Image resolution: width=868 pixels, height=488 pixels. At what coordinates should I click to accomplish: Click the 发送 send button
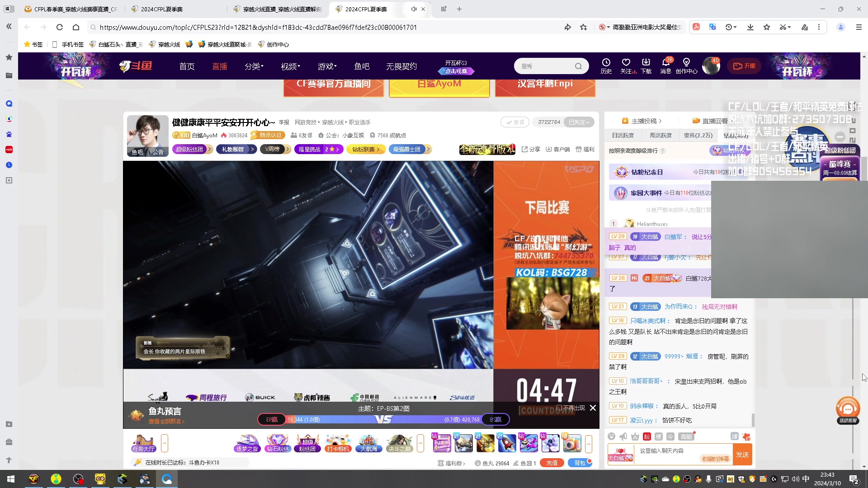coord(743,454)
